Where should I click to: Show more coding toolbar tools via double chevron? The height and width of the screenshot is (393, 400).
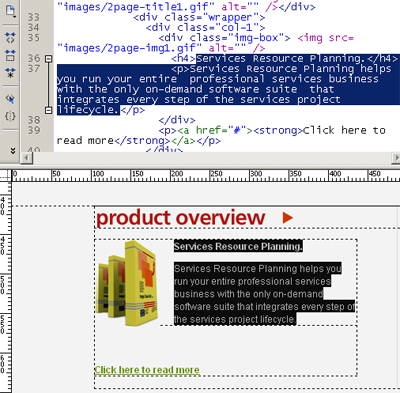[13, 151]
